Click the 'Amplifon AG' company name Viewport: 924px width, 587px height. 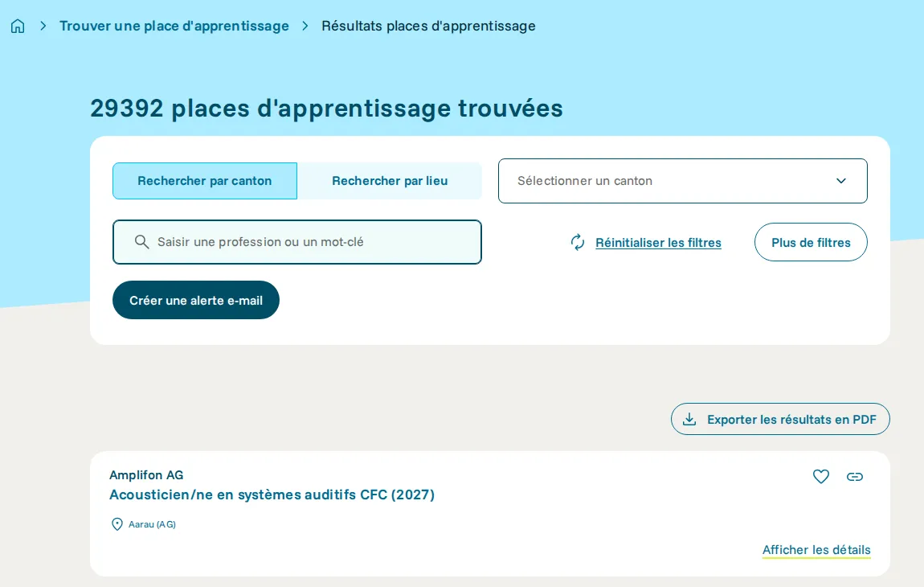pyautogui.click(x=146, y=475)
